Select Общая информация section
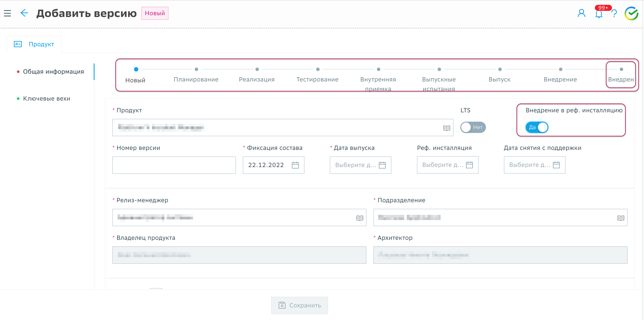This screenshot has width=644, height=320. pyautogui.click(x=53, y=72)
